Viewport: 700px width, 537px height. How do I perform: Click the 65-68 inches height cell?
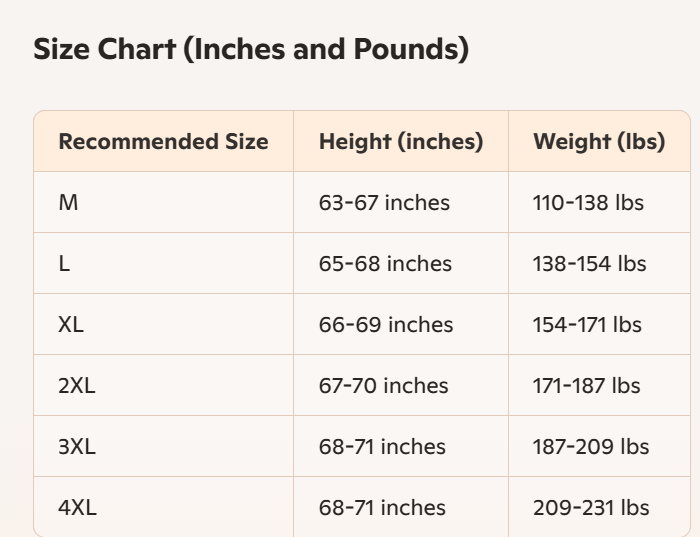[385, 264]
